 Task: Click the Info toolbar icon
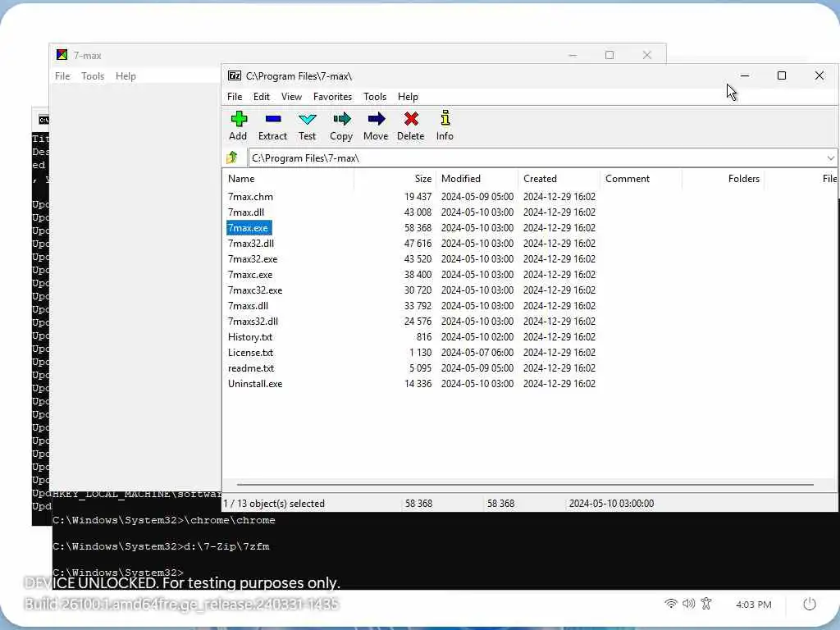pos(445,118)
